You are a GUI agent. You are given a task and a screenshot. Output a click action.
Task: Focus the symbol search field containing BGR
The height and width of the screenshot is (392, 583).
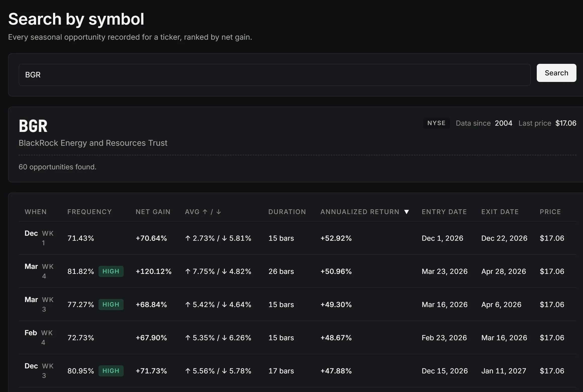click(274, 75)
